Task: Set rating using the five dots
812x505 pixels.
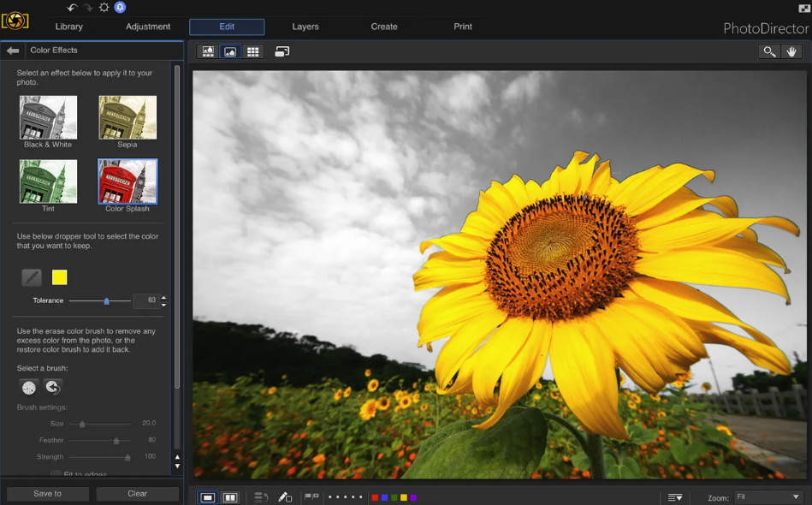Action: coord(345,497)
